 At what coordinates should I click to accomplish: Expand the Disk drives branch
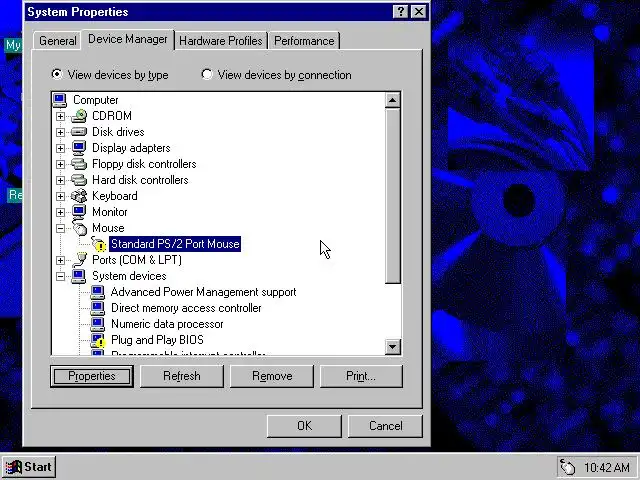click(60, 132)
